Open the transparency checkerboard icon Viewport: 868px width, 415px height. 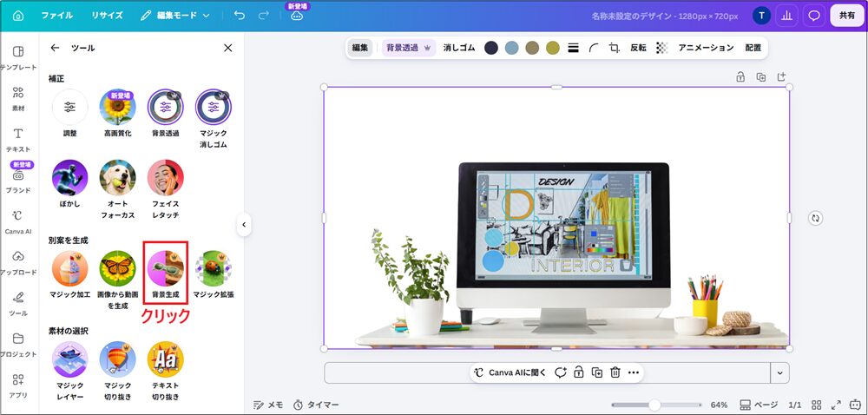(662, 48)
